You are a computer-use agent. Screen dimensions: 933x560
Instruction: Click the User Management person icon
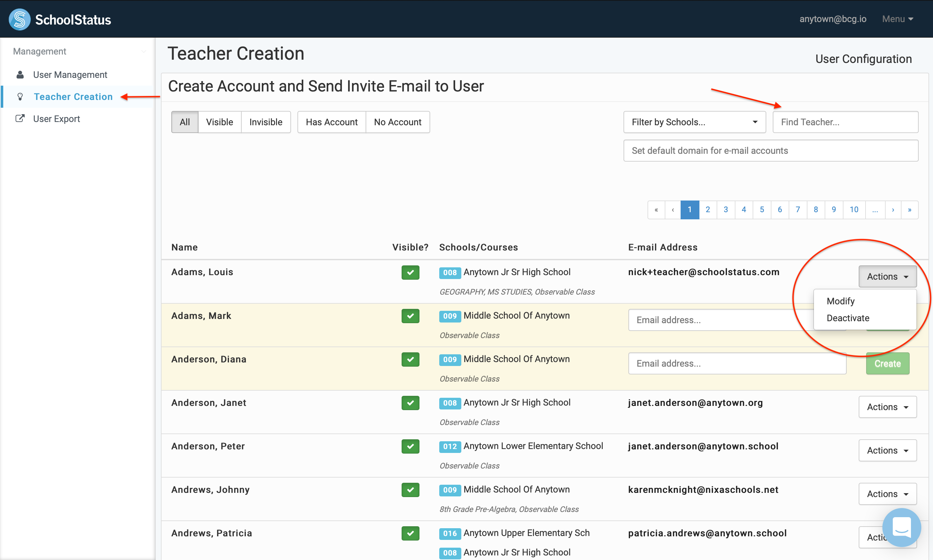tap(20, 75)
